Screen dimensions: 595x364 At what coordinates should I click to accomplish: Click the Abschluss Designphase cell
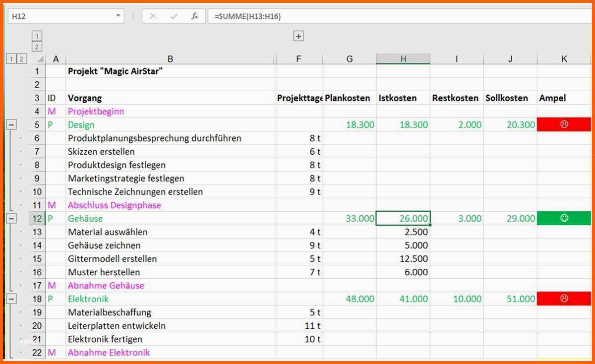[170, 205]
